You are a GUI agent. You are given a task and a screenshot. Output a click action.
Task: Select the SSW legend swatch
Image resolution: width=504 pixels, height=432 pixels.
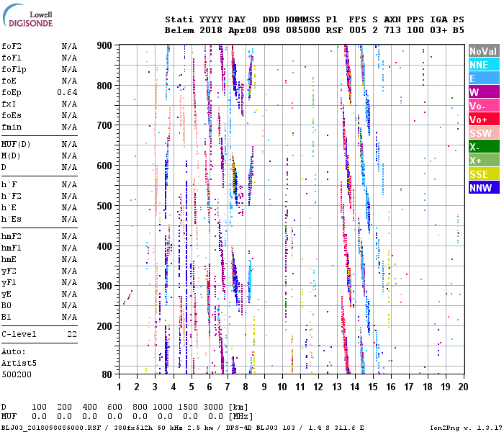pos(484,132)
